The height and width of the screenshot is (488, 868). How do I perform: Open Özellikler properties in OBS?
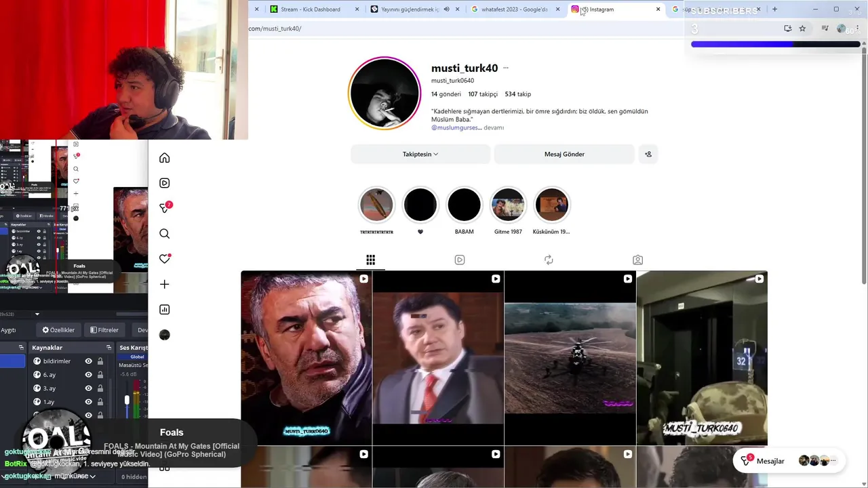tap(58, 330)
